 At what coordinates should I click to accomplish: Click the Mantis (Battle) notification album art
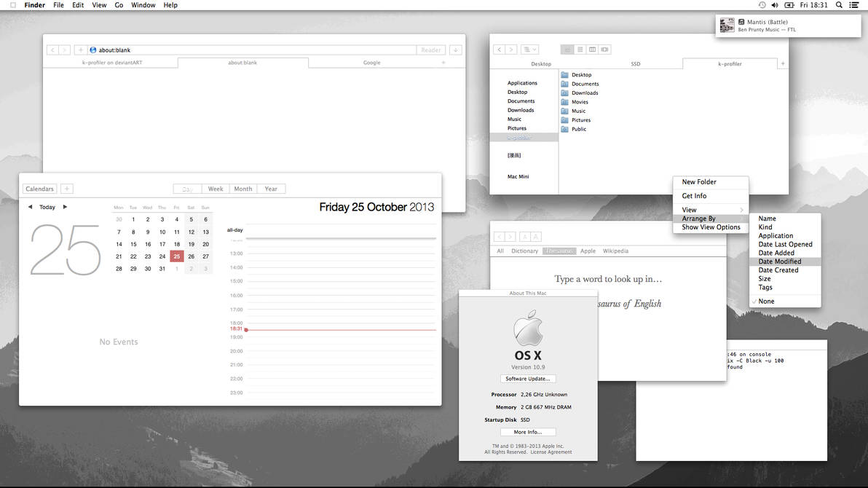pyautogui.click(x=727, y=25)
